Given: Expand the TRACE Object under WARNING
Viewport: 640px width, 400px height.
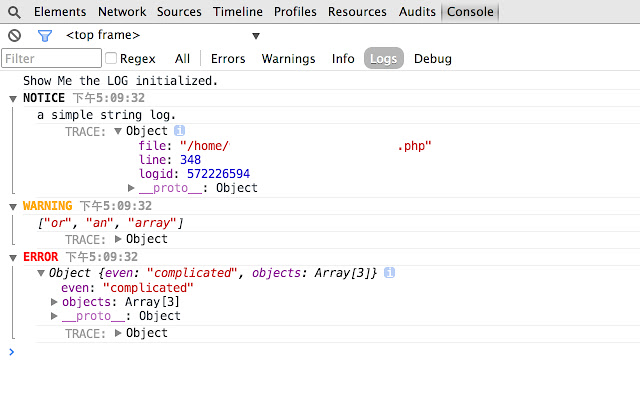Looking at the screenshot, I should (119, 239).
